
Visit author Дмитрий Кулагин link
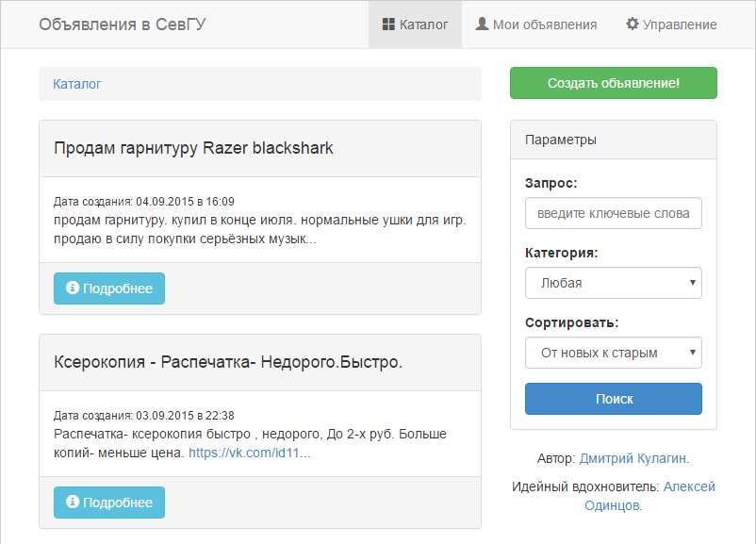coord(633,458)
